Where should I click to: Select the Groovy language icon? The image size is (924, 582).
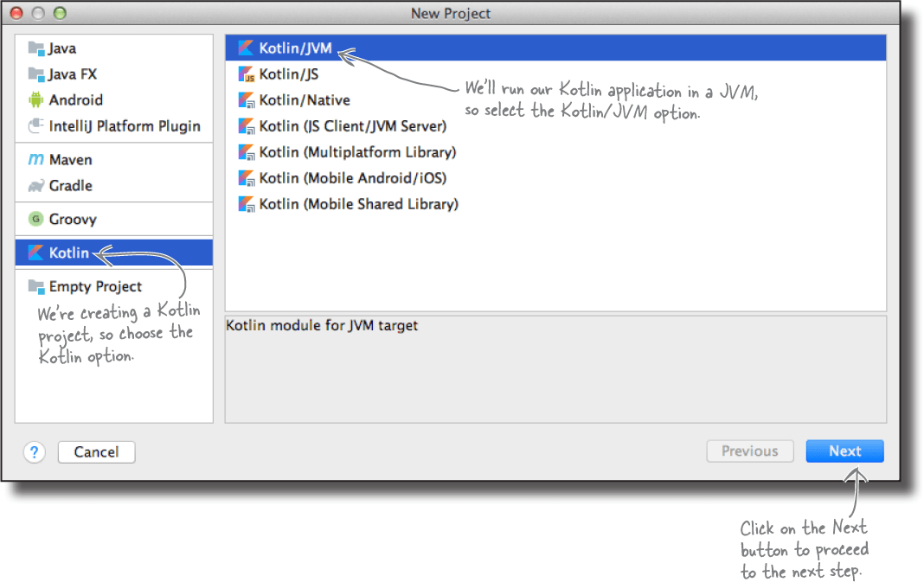[x=36, y=219]
